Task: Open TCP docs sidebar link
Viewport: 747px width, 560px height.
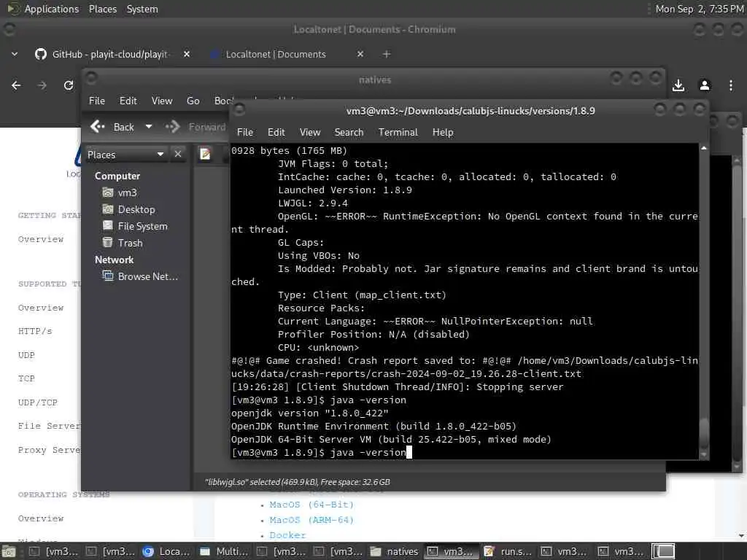Action: pos(26,379)
